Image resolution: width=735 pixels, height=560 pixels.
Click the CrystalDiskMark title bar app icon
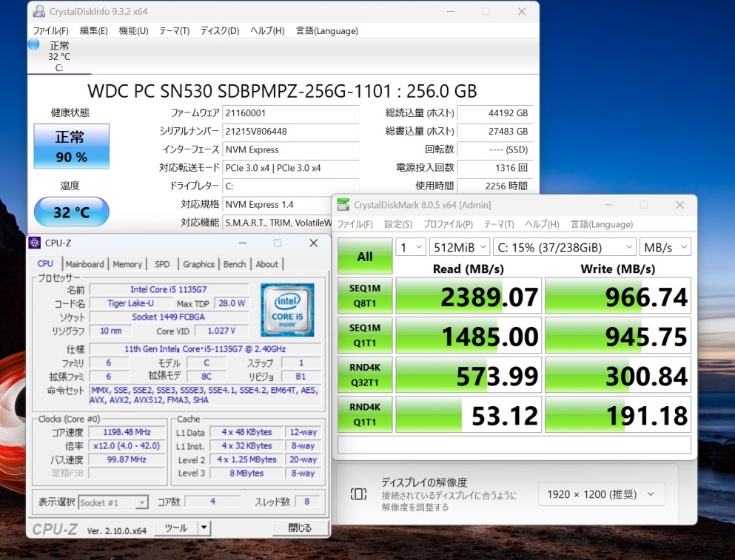coord(344,205)
